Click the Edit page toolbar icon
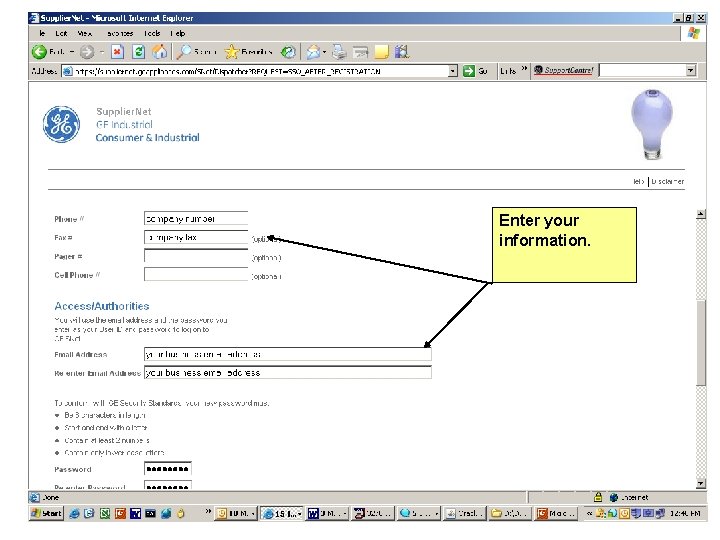 [360, 52]
